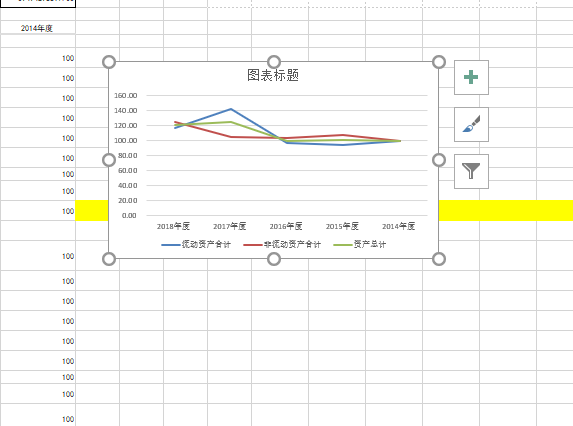Select the blue line peak at 2017年度
The height and width of the screenshot is (426, 573).
(x=231, y=109)
